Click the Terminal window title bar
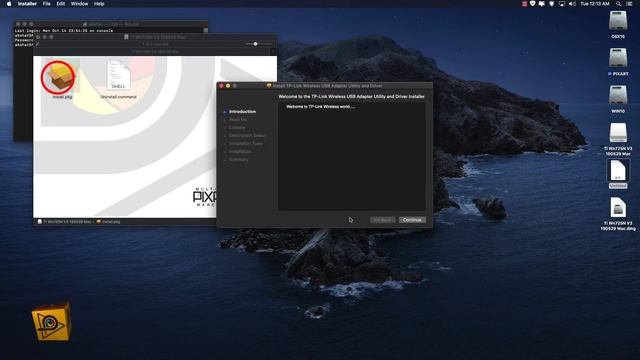The height and width of the screenshot is (360, 640). 111,24
